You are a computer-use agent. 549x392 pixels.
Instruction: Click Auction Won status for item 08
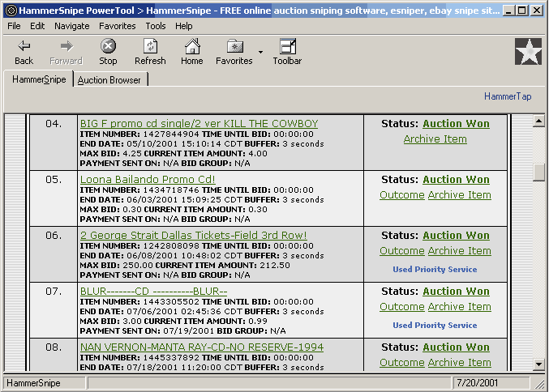tap(456, 347)
